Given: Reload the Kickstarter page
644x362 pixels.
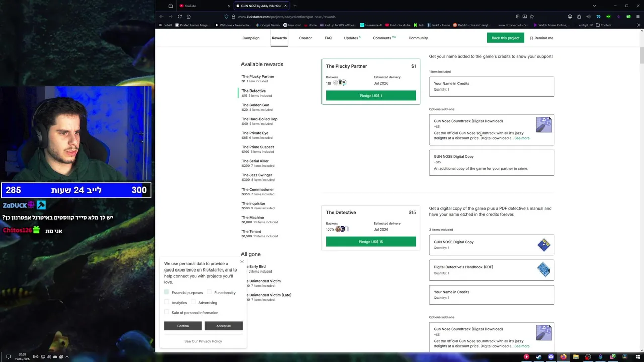Looking at the screenshot, I should (180, 16).
